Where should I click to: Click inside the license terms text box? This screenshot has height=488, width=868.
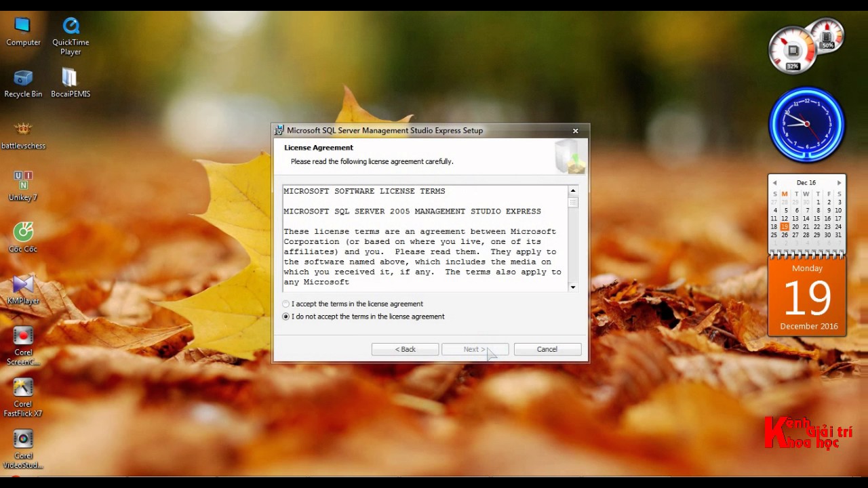click(425, 239)
